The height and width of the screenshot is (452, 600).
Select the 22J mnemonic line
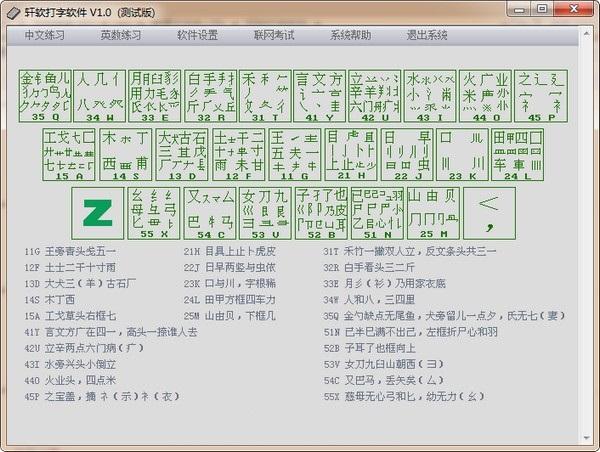[x=230, y=268]
